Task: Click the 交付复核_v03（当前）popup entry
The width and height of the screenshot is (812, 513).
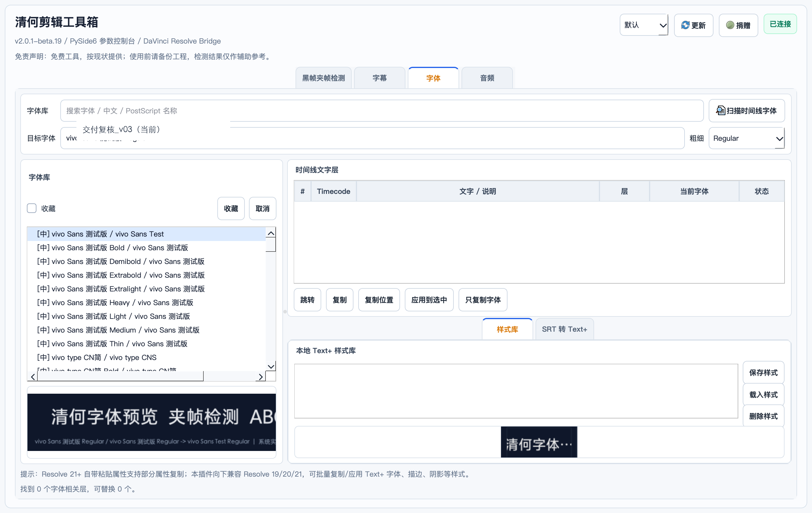Action: click(x=153, y=129)
